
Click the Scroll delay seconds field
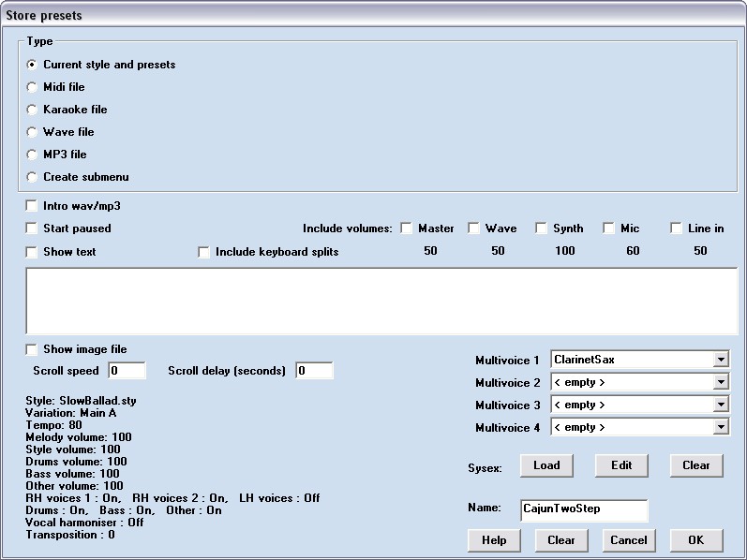click(x=314, y=371)
